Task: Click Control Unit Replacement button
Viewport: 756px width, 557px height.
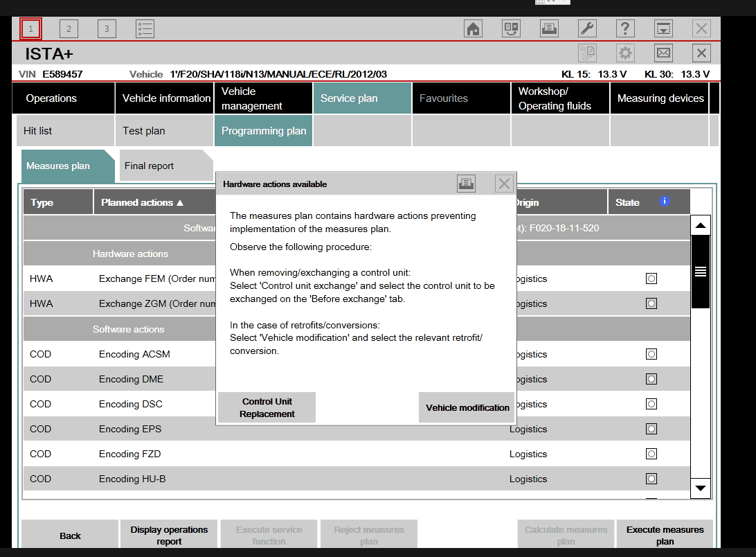Action: [267, 407]
